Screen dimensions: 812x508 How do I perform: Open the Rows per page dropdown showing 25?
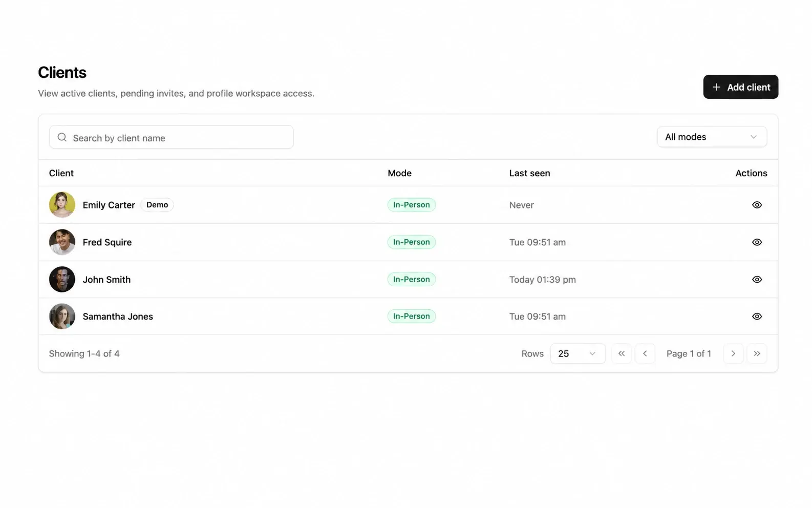point(578,354)
